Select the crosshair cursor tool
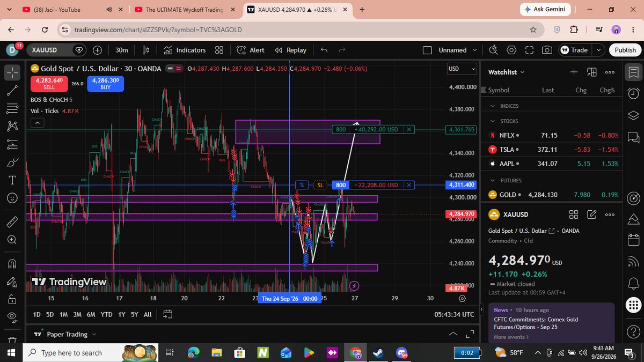Screen dimensions: 644x362 [12, 72]
